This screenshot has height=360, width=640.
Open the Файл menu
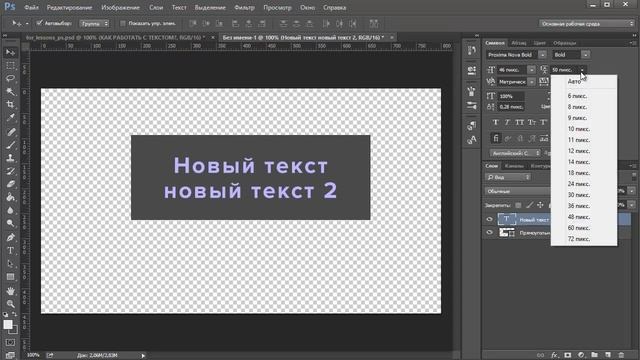tap(31, 7)
